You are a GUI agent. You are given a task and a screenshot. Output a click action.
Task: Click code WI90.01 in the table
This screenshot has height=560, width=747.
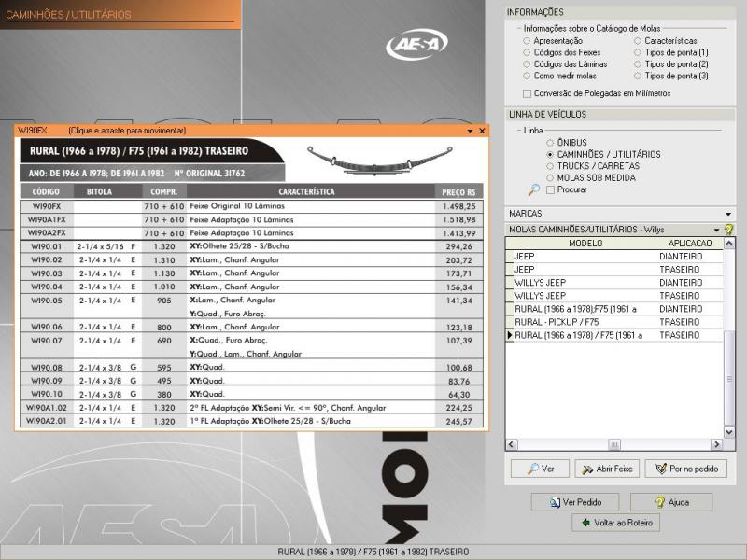[46, 246]
